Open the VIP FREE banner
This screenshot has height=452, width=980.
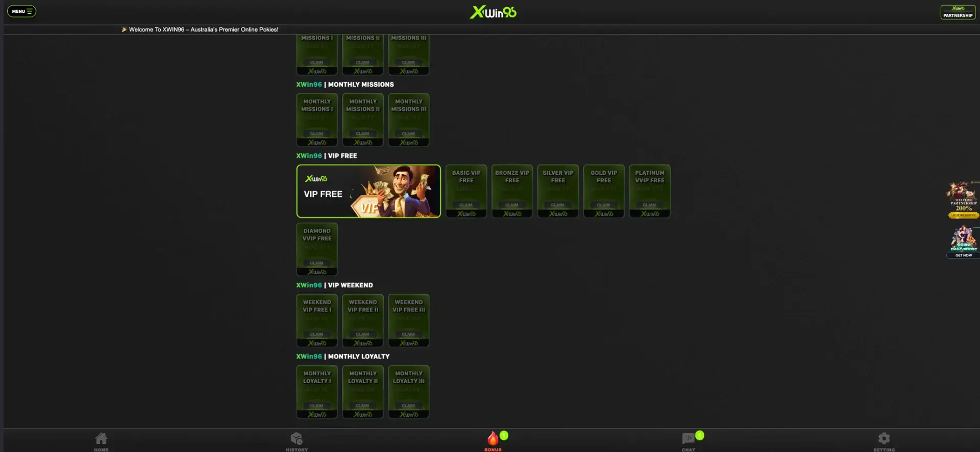pyautogui.click(x=369, y=191)
